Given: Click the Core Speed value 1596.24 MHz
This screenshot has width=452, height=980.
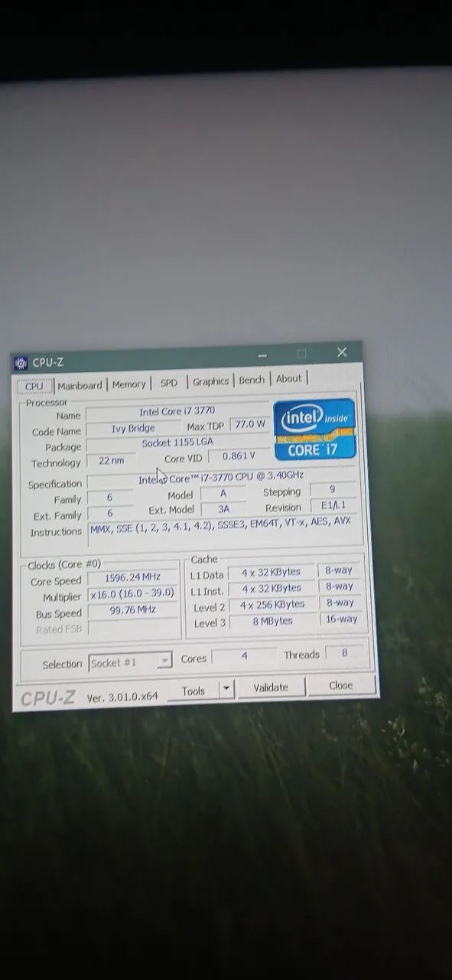Looking at the screenshot, I should (x=134, y=579).
